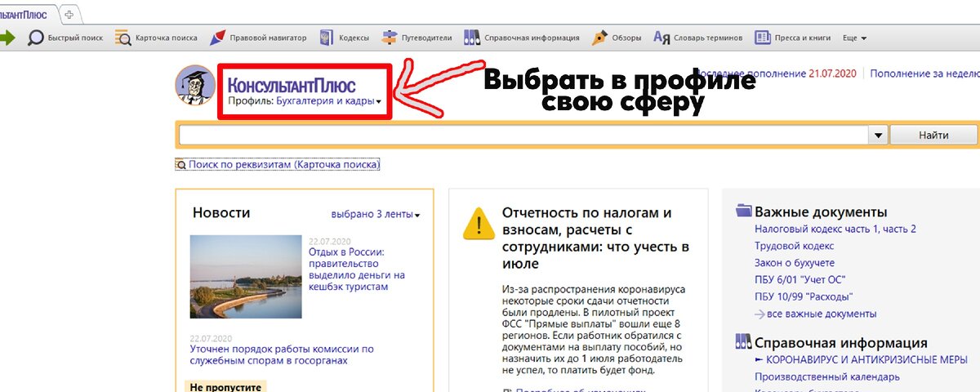
Task: Click the professor mascot avatar logo
Action: pyautogui.click(x=194, y=85)
